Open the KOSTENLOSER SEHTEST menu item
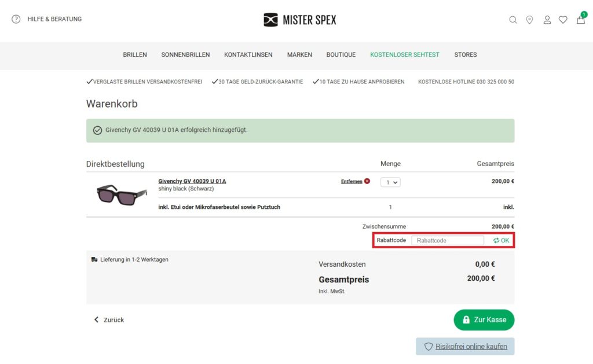The width and height of the screenshot is (593, 364). pyautogui.click(x=404, y=54)
